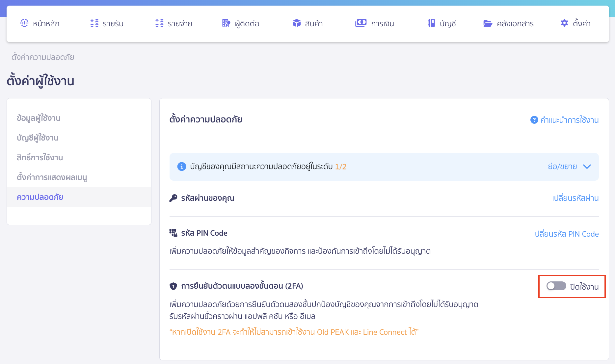
Task: Click the รายจ่าย expense icon
Action: [x=159, y=23]
